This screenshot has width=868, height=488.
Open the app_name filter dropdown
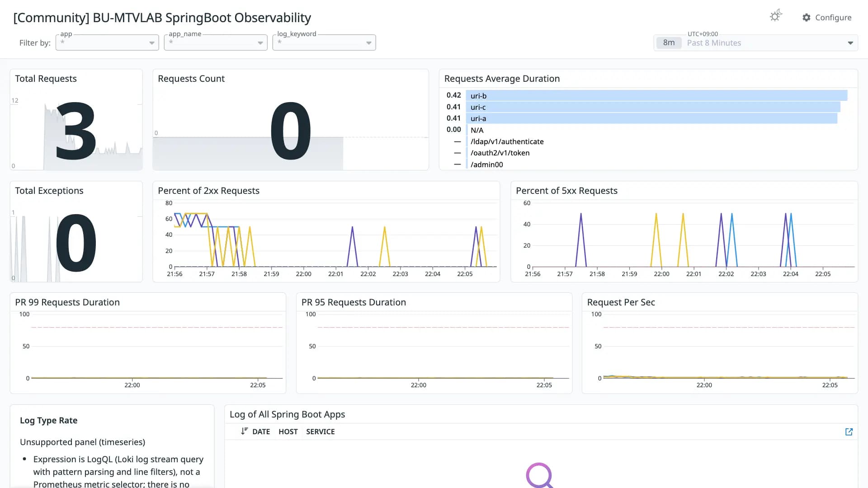[216, 42]
